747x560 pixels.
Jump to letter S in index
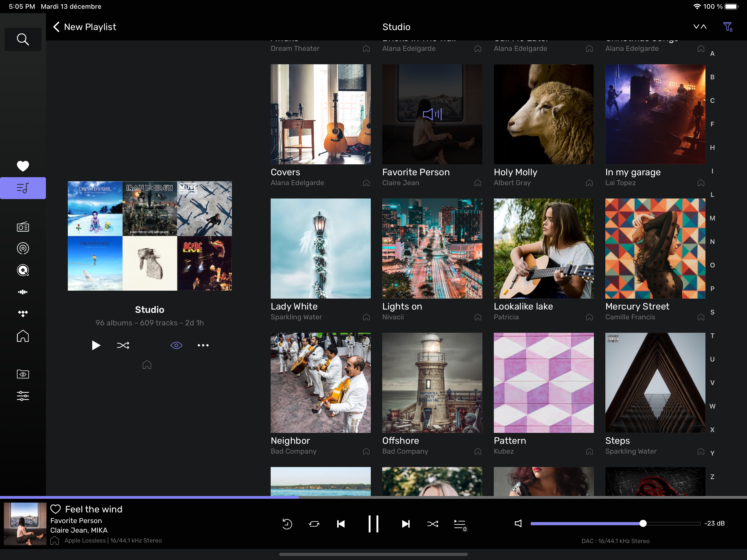[x=712, y=312]
